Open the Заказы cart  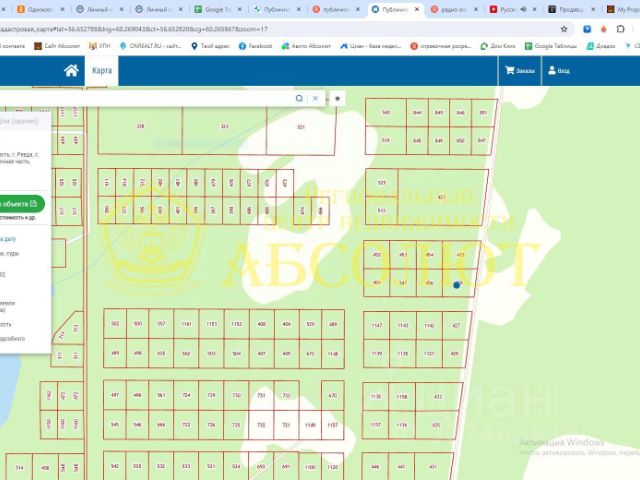[x=520, y=71]
